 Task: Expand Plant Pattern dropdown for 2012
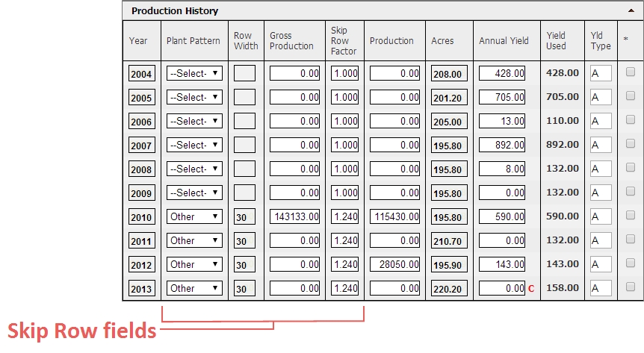pyautogui.click(x=194, y=264)
